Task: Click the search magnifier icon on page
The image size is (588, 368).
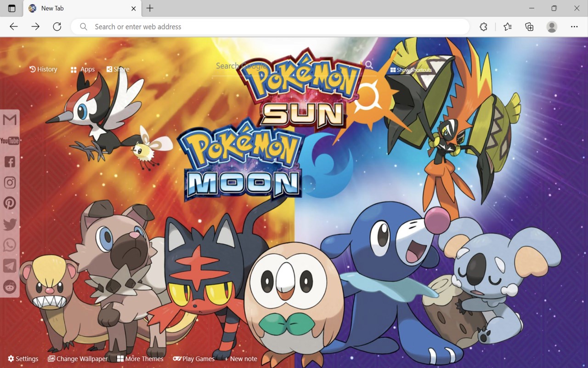Action: (x=369, y=65)
